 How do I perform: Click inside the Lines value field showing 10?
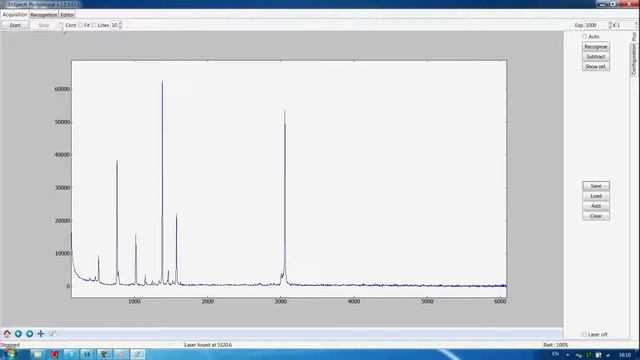pyautogui.click(x=114, y=25)
